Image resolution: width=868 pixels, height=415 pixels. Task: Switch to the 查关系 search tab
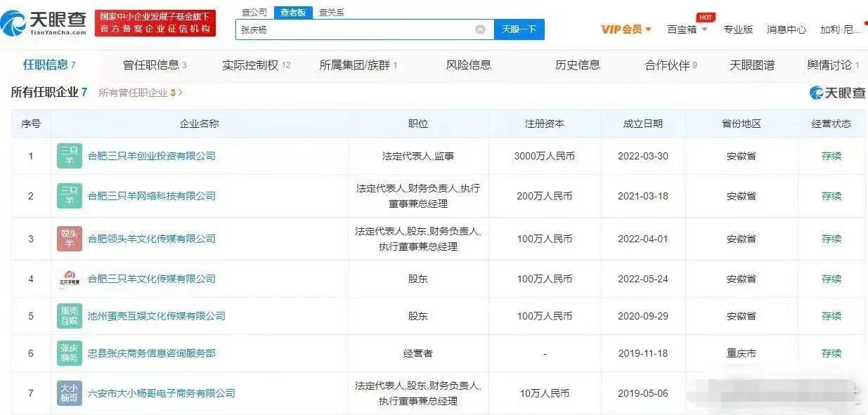pyautogui.click(x=330, y=12)
